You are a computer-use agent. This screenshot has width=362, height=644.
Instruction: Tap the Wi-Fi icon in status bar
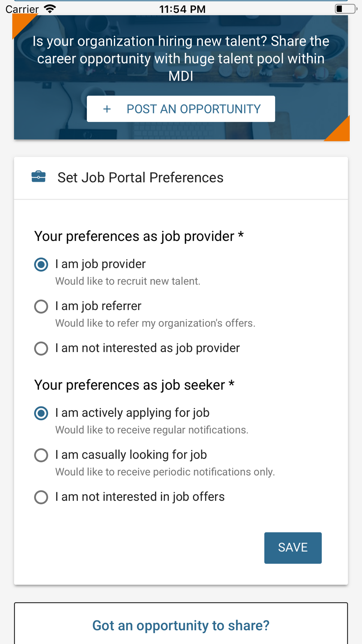click(x=50, y=9)
